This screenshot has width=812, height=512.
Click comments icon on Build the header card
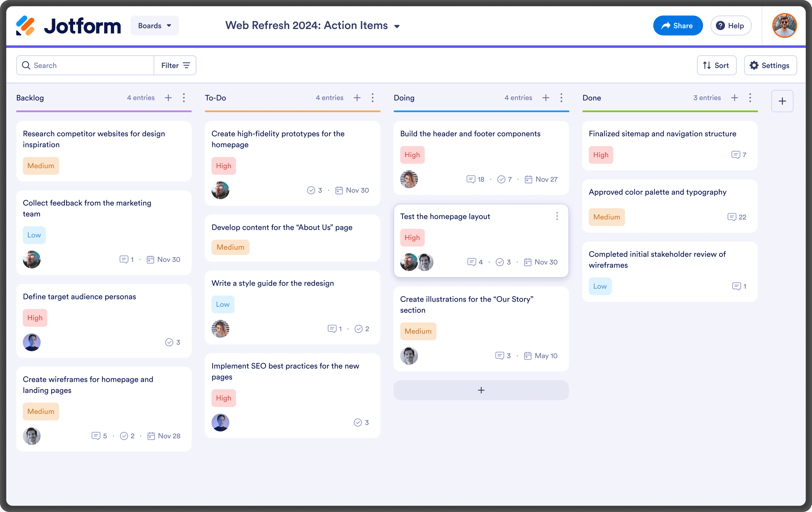point(471,179)
